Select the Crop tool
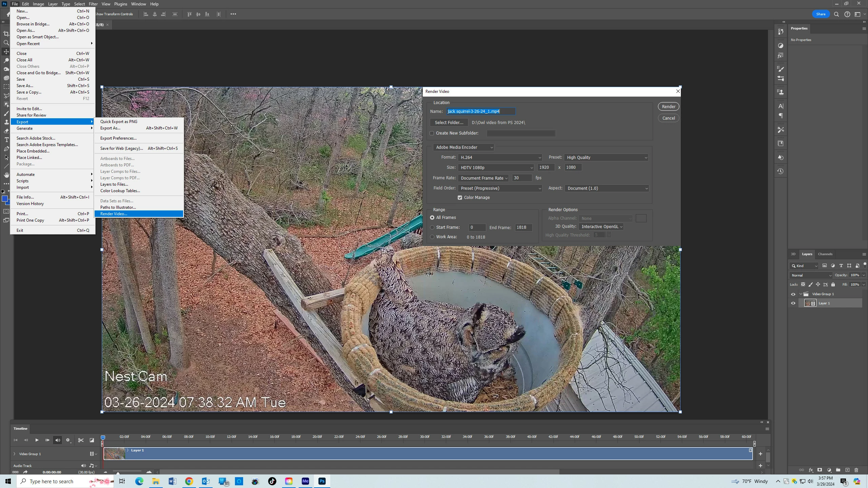Viewport: 868px width, 488px height. pyautogui.click(x=6, y=34)
